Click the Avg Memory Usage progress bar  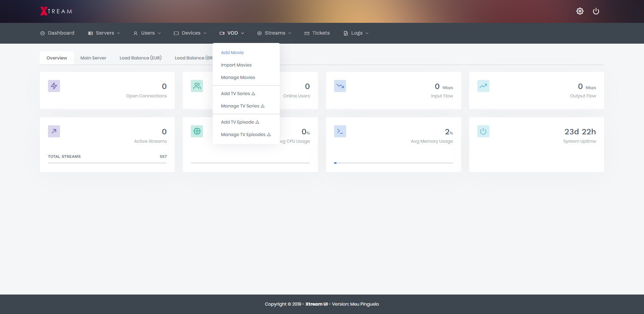click(393, 163)
